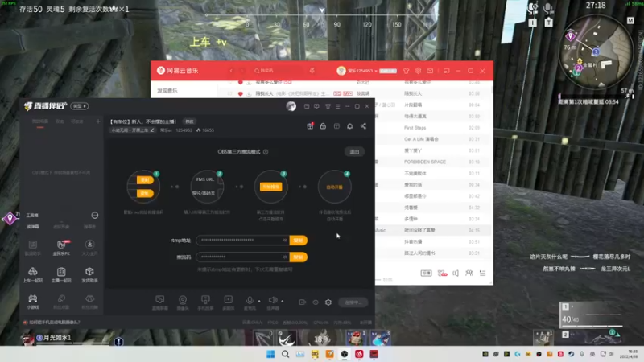Add a new scene with plus icon
The width and height of the screenshot is (644, 362).
tap(97, 121)
